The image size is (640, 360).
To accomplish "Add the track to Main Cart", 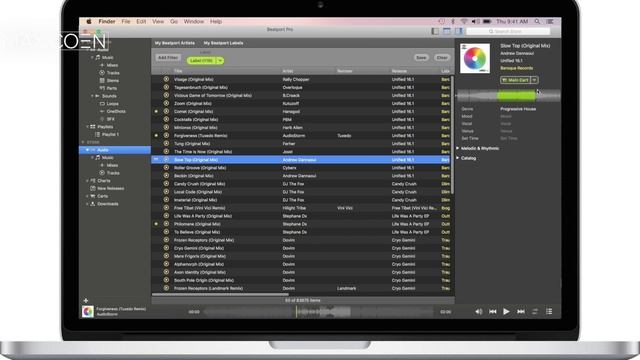I will click(516, 80).
